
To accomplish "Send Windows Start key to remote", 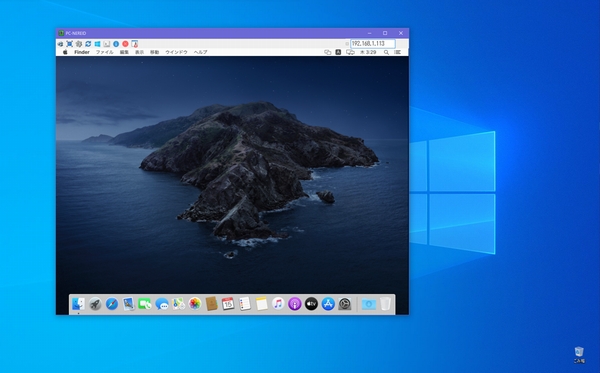I will click(97, 44).
